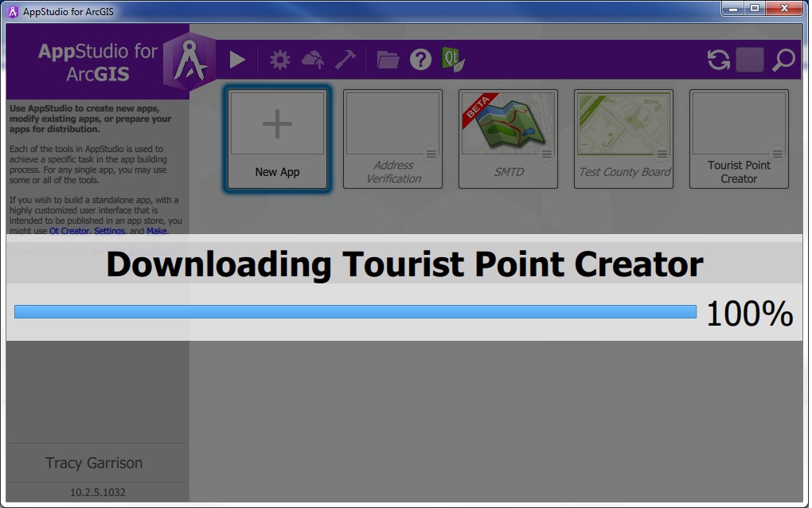Open menu on SMTD tile
Viewport: 812px width, 508px height.
coord(546,154)
